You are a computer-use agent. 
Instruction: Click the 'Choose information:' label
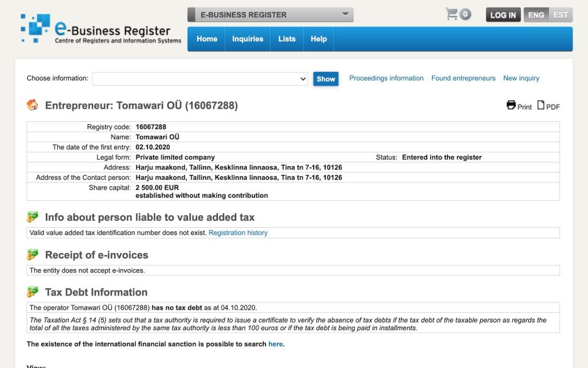(x=57, y=78)
